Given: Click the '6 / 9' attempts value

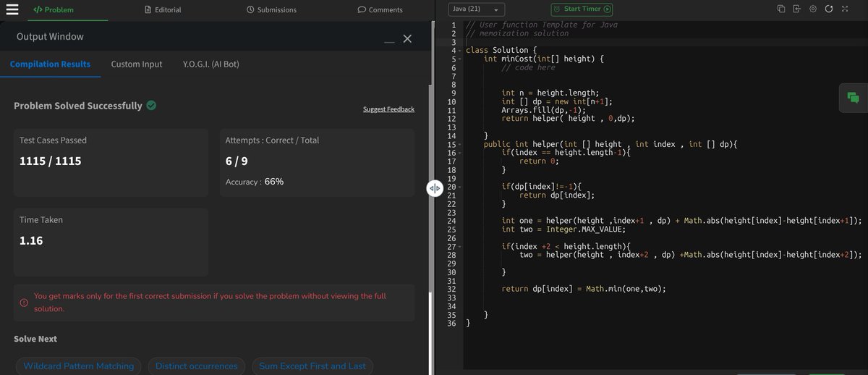Looking at the screenshot, I should 237,161.
